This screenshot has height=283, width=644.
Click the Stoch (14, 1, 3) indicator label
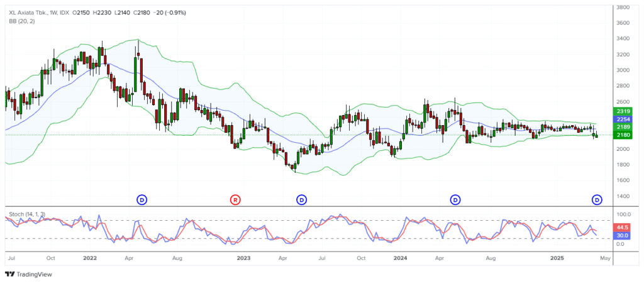click(26, 214)
